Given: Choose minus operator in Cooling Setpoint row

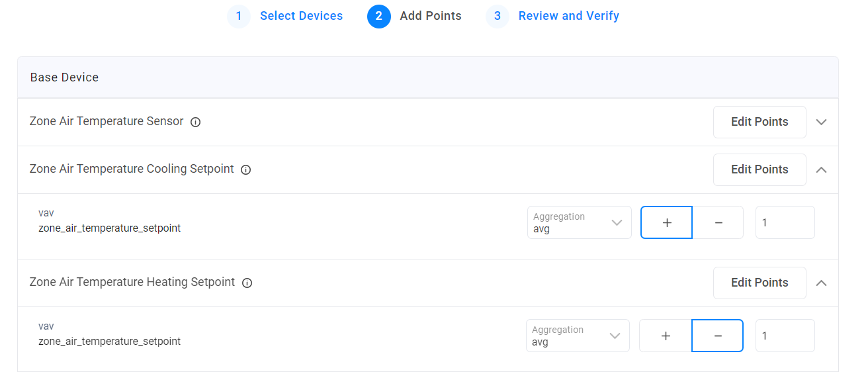Looking at the screenshot, I should coord(718,222).
